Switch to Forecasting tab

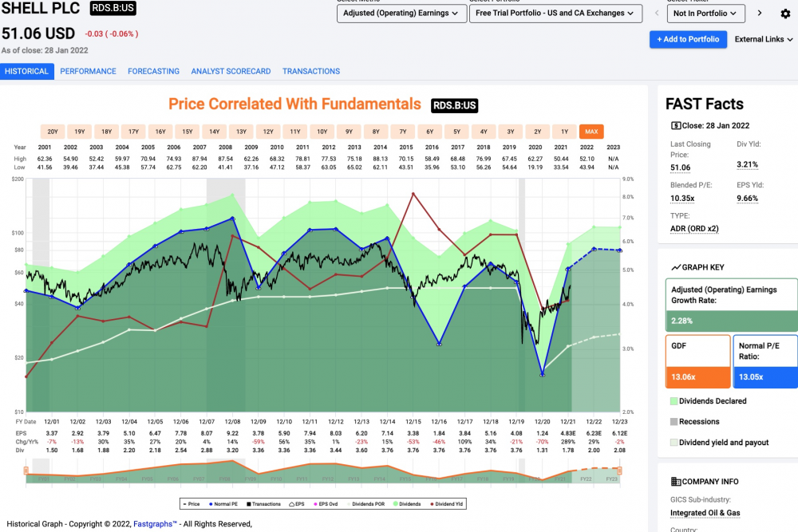tap(154, 71)
